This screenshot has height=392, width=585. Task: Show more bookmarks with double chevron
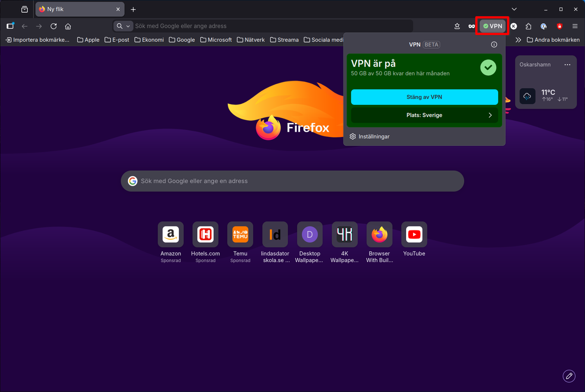click(x=518, y=39)
